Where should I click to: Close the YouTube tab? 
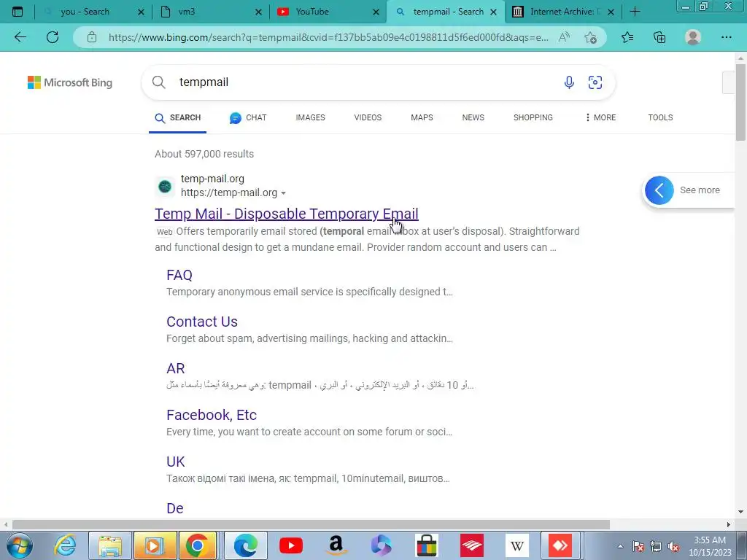coord(376,12)
